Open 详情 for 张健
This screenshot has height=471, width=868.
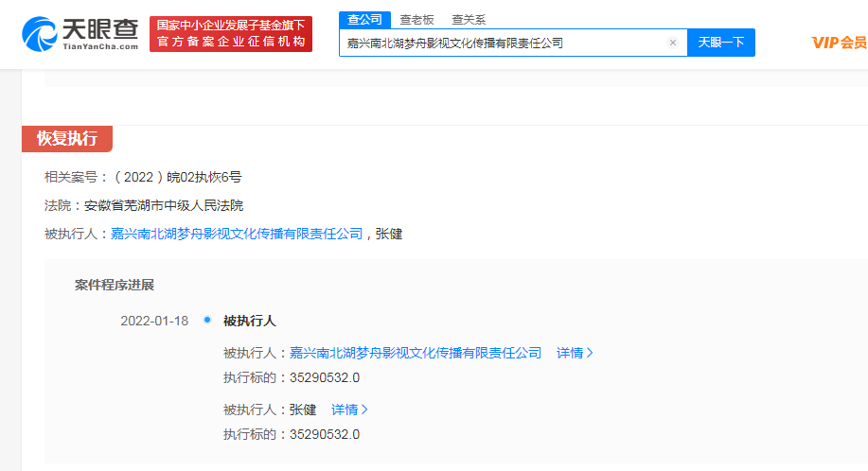click(349, 410)
